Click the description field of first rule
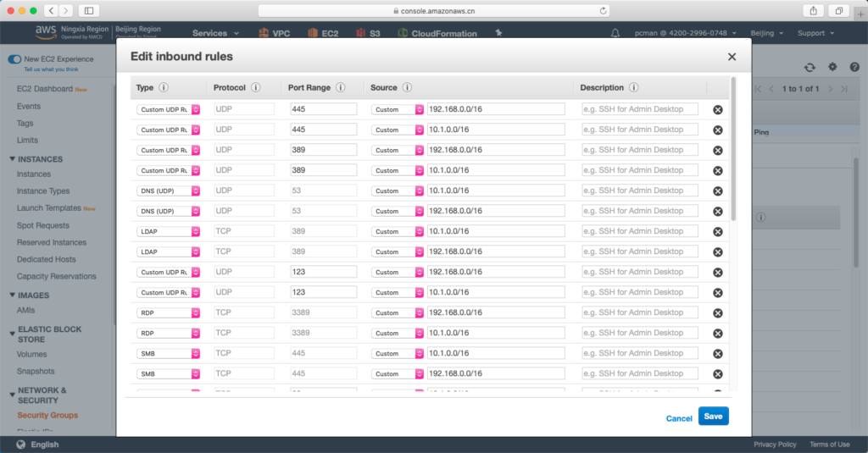The height and width of the screenshot is (453, 868). pyautogui.click(x=640, y=109)
